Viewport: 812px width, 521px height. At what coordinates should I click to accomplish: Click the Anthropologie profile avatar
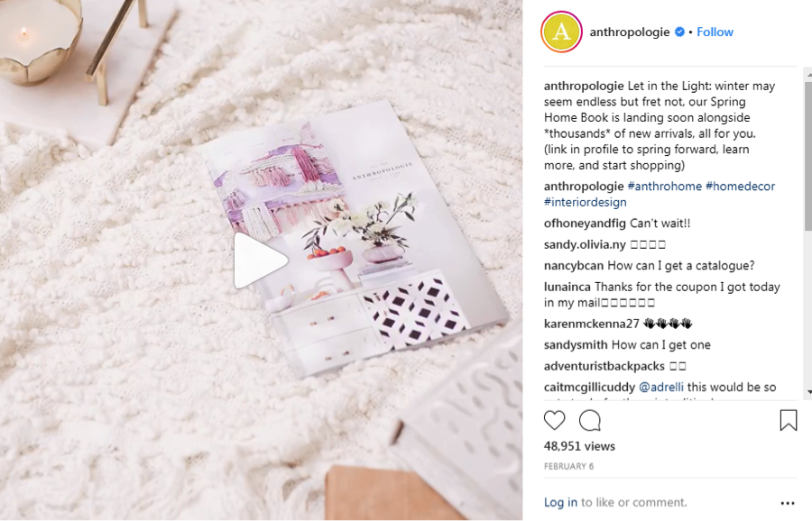tap(561, 32)
